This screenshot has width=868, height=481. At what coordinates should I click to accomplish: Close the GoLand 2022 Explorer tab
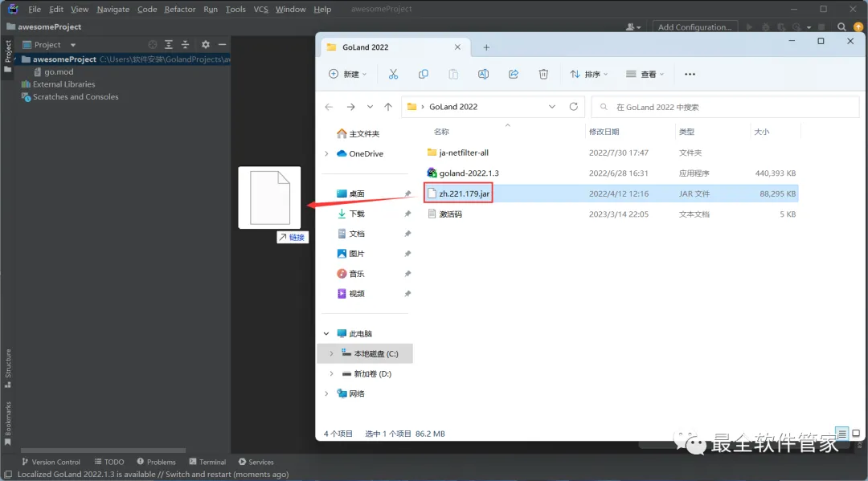457,47
